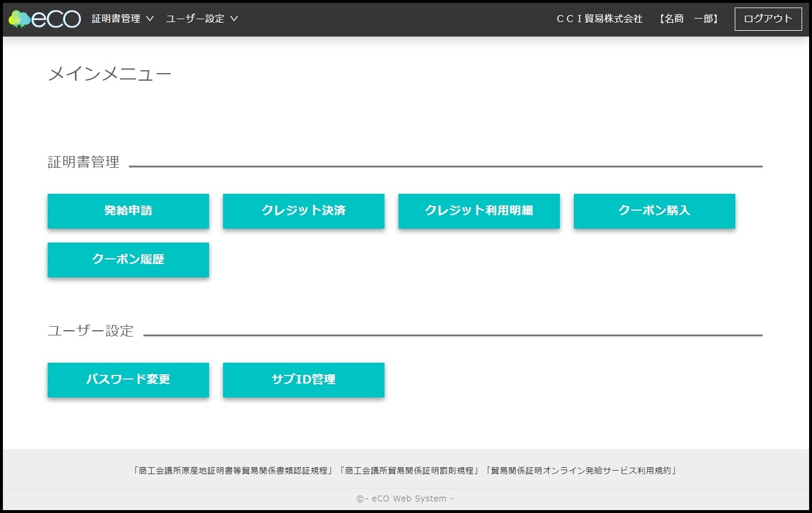Open 商工会議所原産地証明書等貿易関係書類認証規程 link

(x=233, y=471)
